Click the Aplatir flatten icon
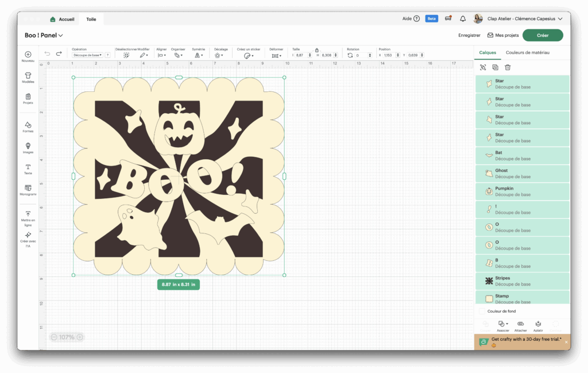 pyautogui.click(x=538, y=324)
